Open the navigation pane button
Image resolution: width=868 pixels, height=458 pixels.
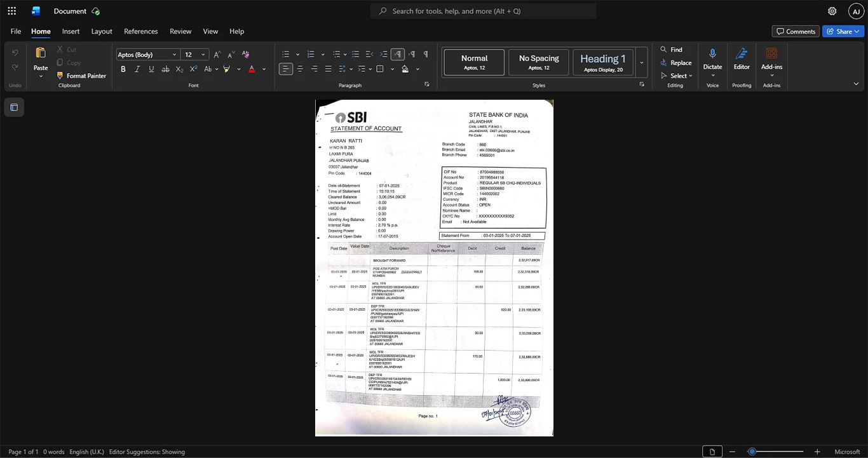point(14,107)
